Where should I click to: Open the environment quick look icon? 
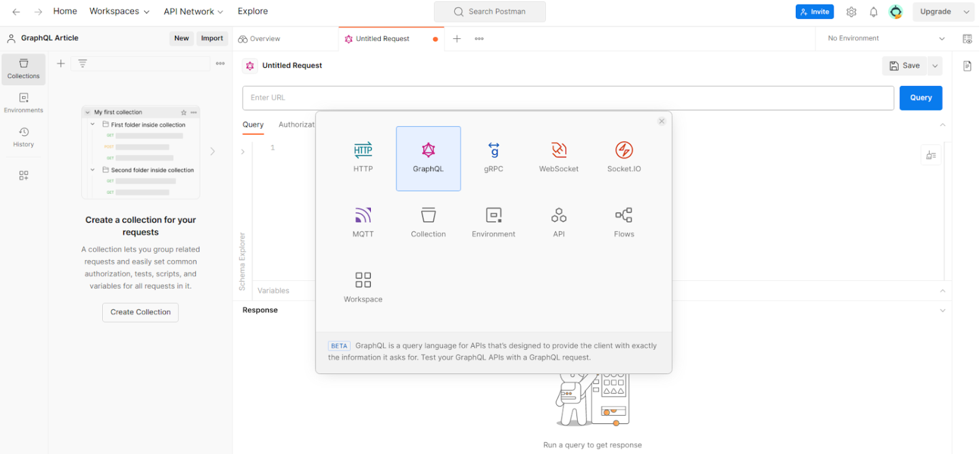(x=967, y=38)
